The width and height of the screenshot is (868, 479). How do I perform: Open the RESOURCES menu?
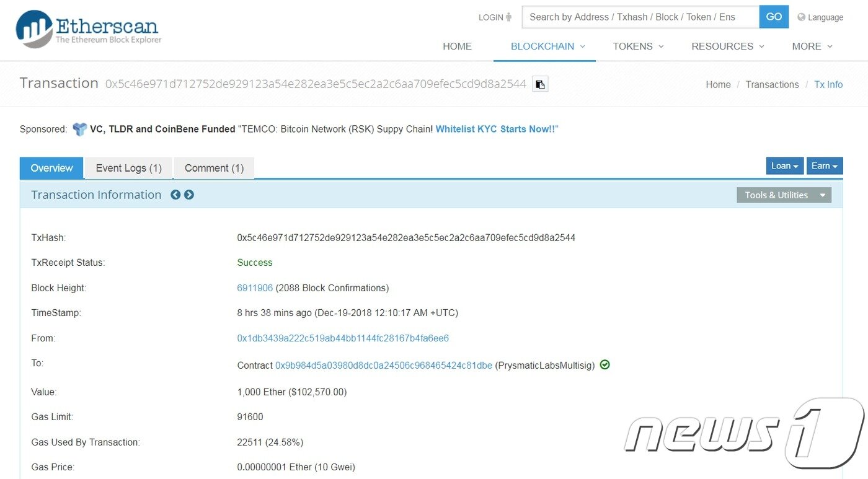(x=727, y=46)
